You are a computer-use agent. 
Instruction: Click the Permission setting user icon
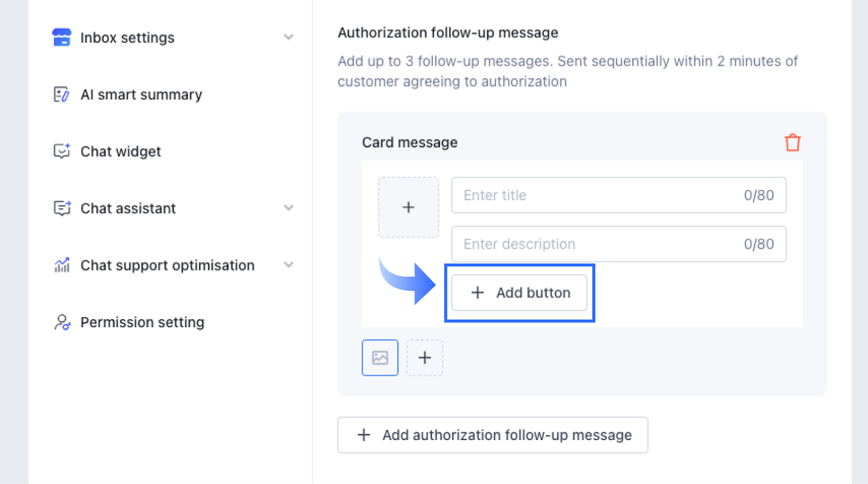click(x=62, y=322)
